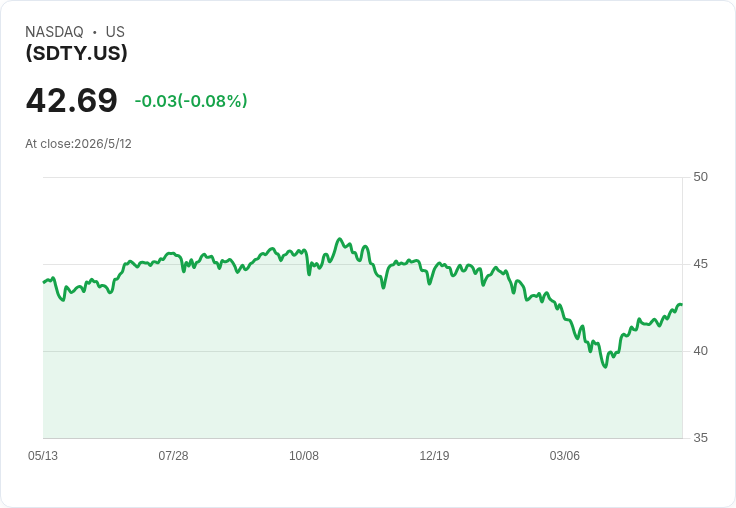Image resolution: width=736 pixels, height=508 pixels.
Task: Click the SDTY.US ticker symbol
Action: [x=77, y=53]
